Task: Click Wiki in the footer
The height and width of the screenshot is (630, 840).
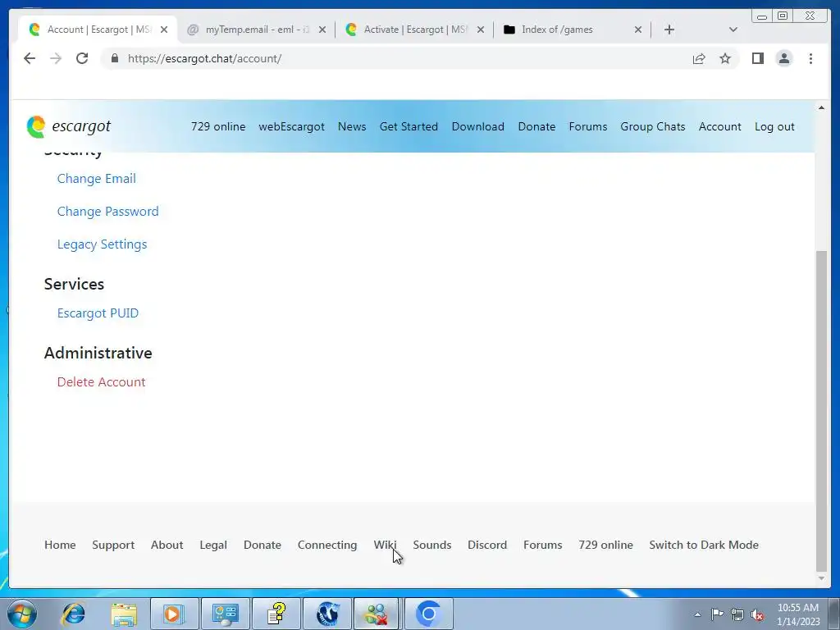Action: (x=385, y=545)
